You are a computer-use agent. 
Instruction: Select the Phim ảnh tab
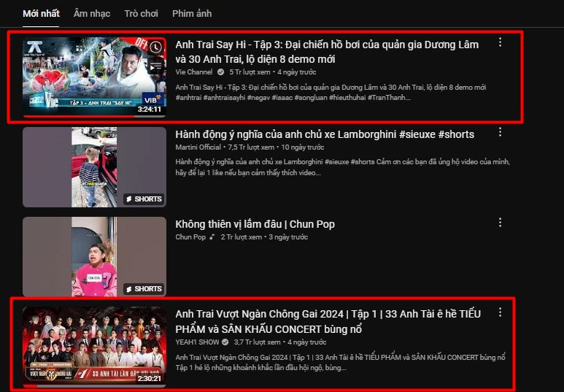pos(193,14)
